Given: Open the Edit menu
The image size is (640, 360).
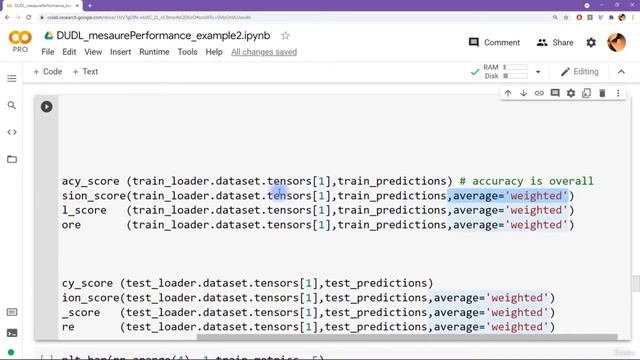Looking at the screenshot, I should tap(69, 52).
